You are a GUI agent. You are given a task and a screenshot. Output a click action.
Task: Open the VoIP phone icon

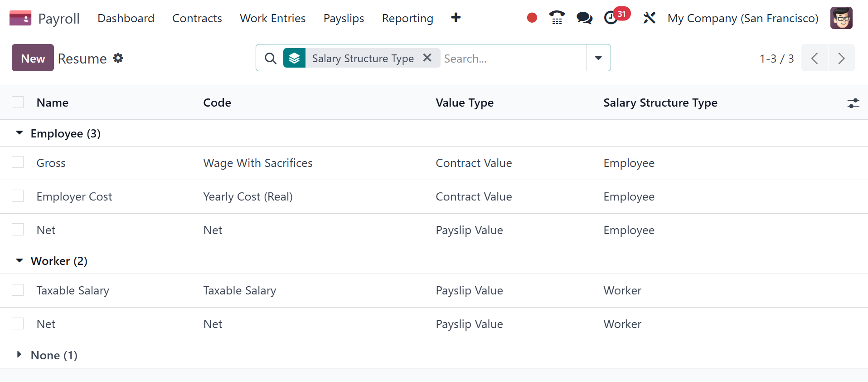(x=557, y=18)
